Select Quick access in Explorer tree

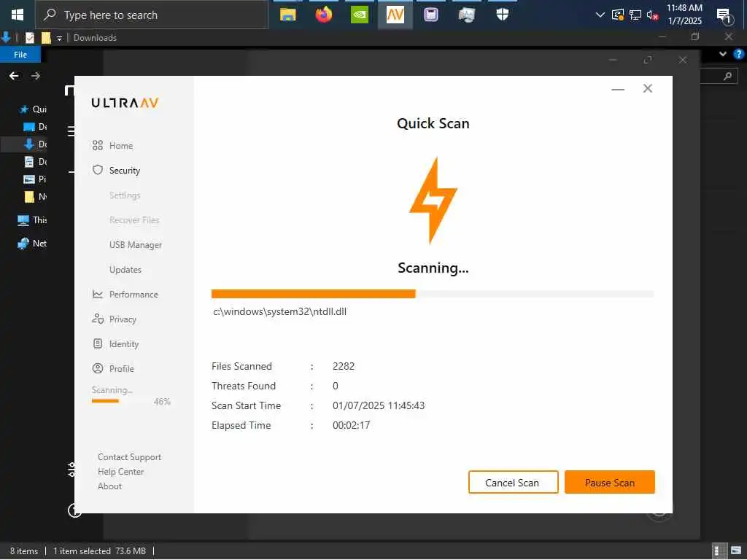click(x=34, y=109)
